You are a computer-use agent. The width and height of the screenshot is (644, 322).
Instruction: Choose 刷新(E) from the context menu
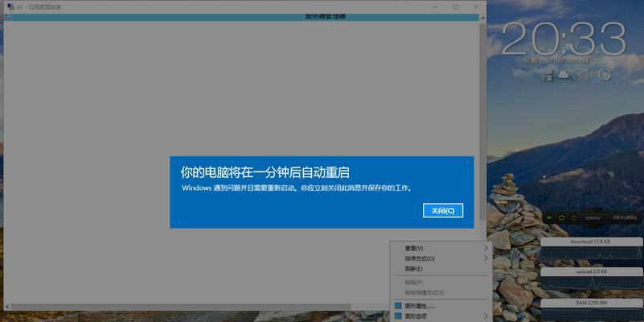[441, 269]
